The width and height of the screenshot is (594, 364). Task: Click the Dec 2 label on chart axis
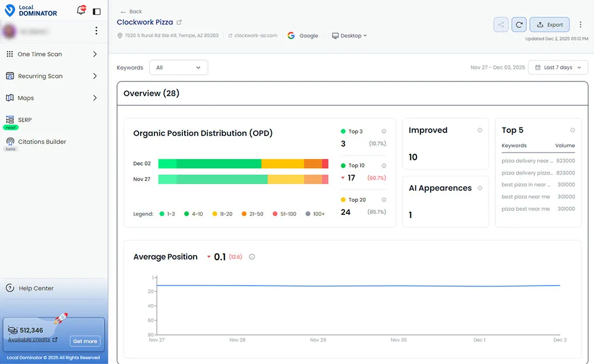click(560, 340)
